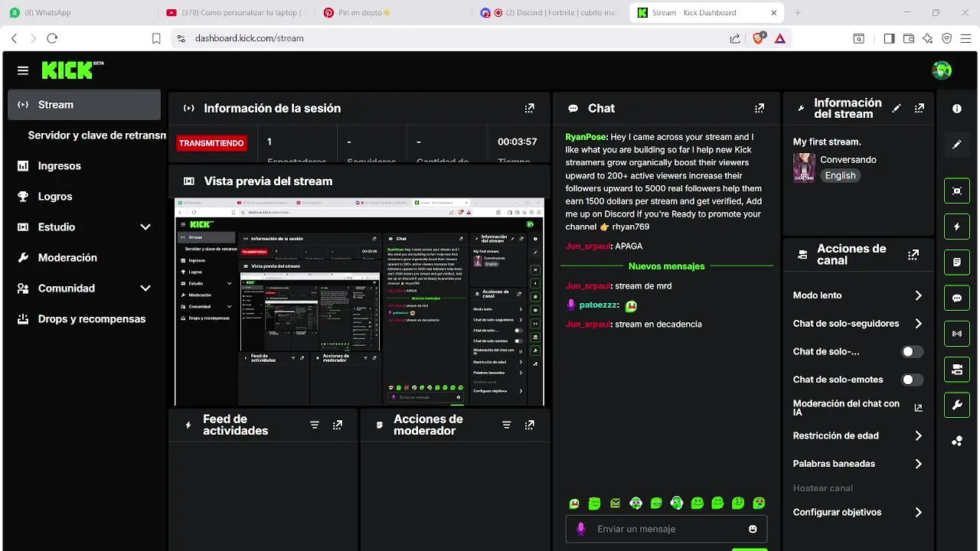Image resolution: width=980 pixels, height=551 pixels.
Task: Click the pencil edit icon in the right rail
Action: [x=957, y=145]
